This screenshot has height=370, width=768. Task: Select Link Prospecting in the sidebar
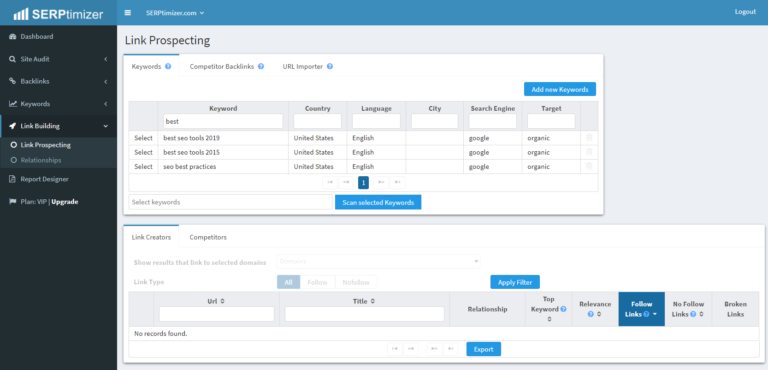45,145
